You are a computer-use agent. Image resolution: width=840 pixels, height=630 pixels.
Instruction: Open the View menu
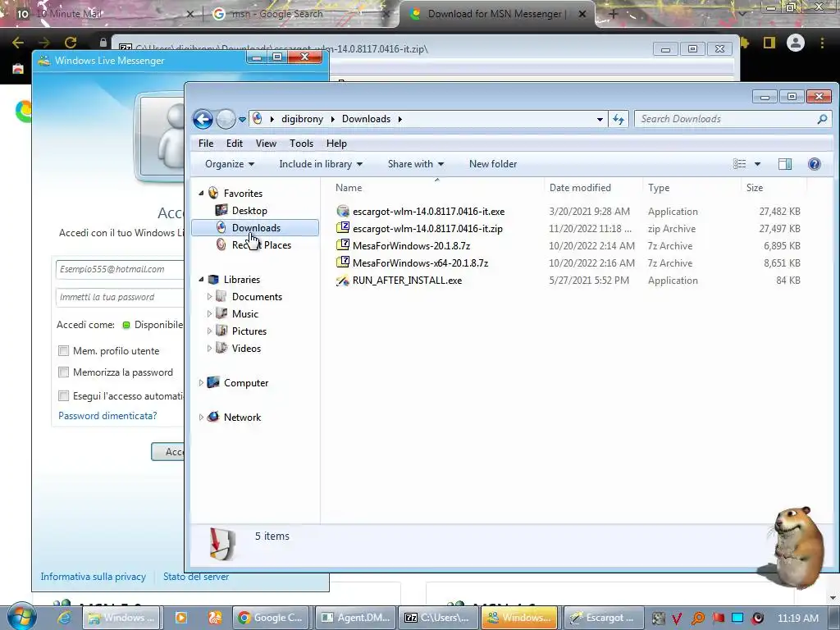coord(266,144)
